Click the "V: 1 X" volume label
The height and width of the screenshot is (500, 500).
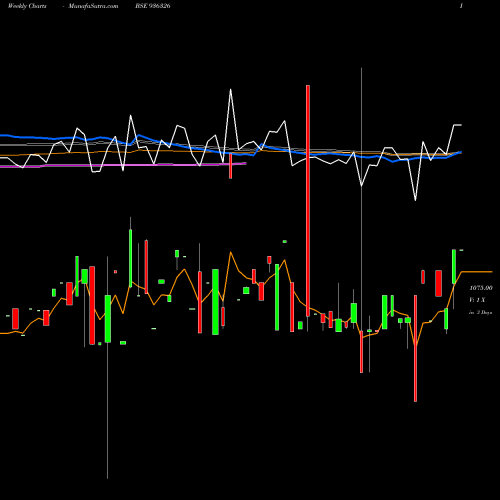[x=477, y=300]
